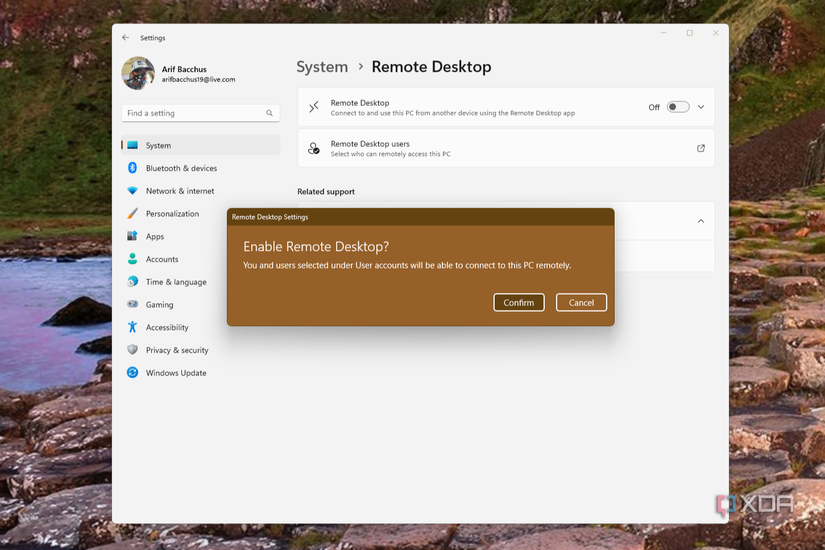This screenshot has width=825, height=550.
Task: Open Network & internet settings
Action: point(200,191)
